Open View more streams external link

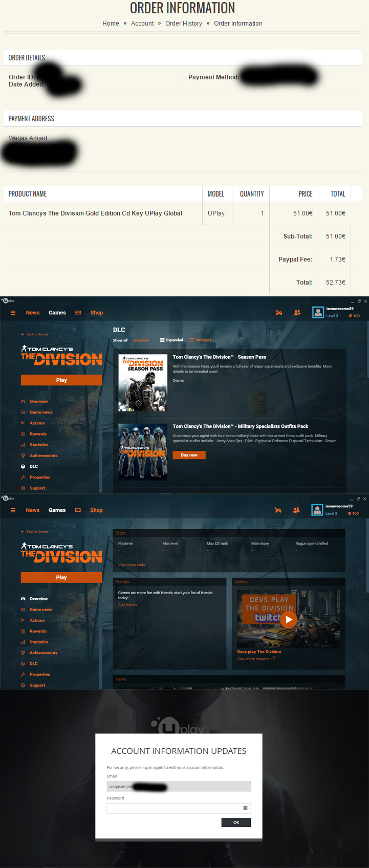256,659
